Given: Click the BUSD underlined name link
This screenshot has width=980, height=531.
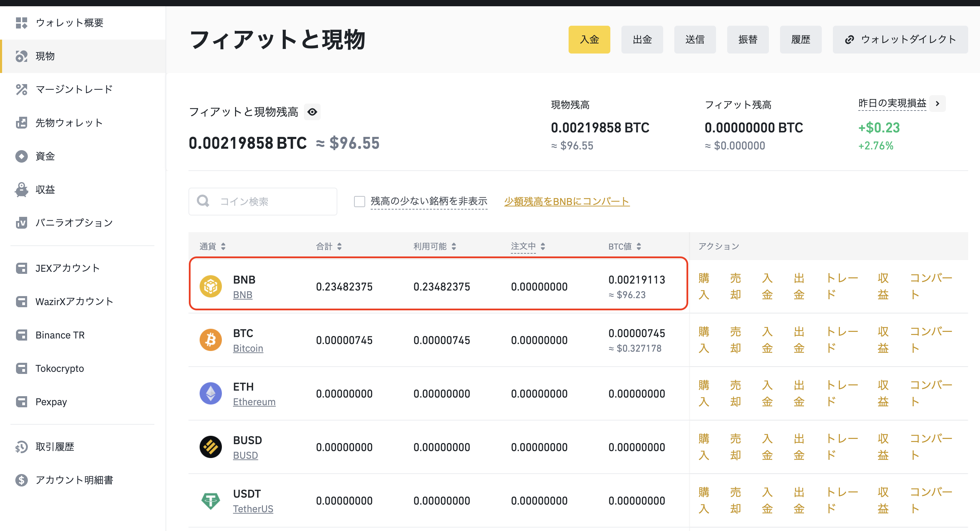Looking at the screenshot, I should [x=246, y=455].
